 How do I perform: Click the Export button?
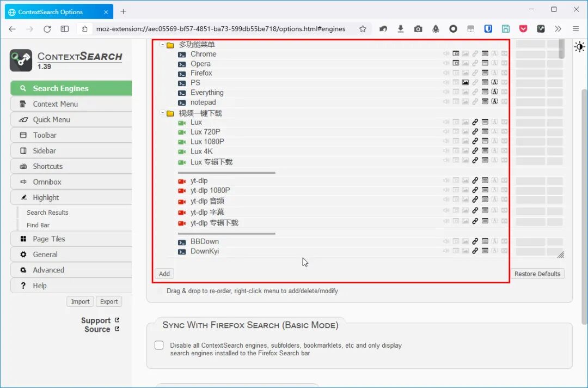point(109,302)
